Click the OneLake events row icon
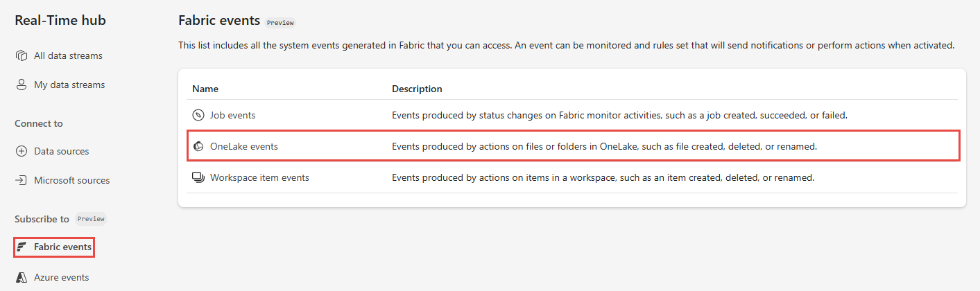This screenshot has height=291, width=980. (x=198, y=146)
